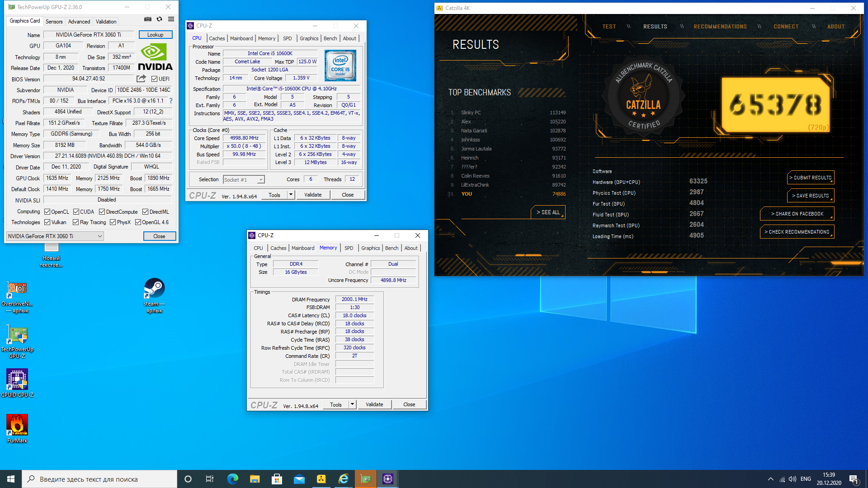The image size is (868, 488).
Task: Open FurMark desktop shortcut
Action: click(x=17, y=429)
